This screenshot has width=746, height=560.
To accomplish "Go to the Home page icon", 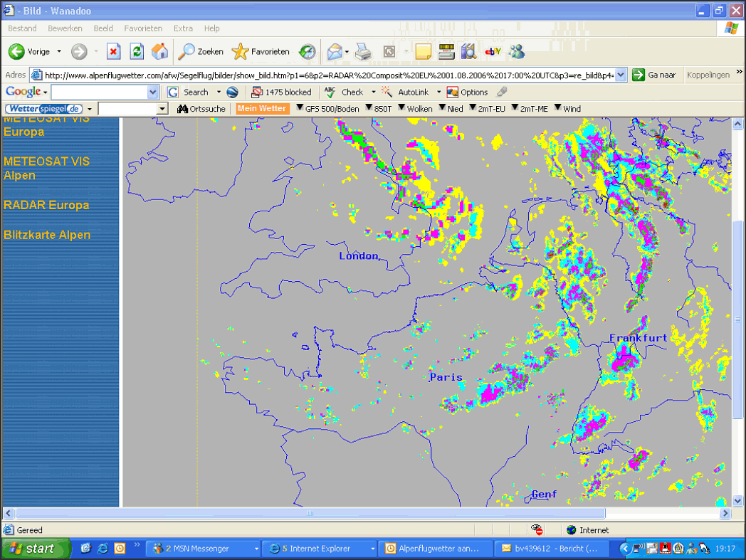I will tap(160, 52).
